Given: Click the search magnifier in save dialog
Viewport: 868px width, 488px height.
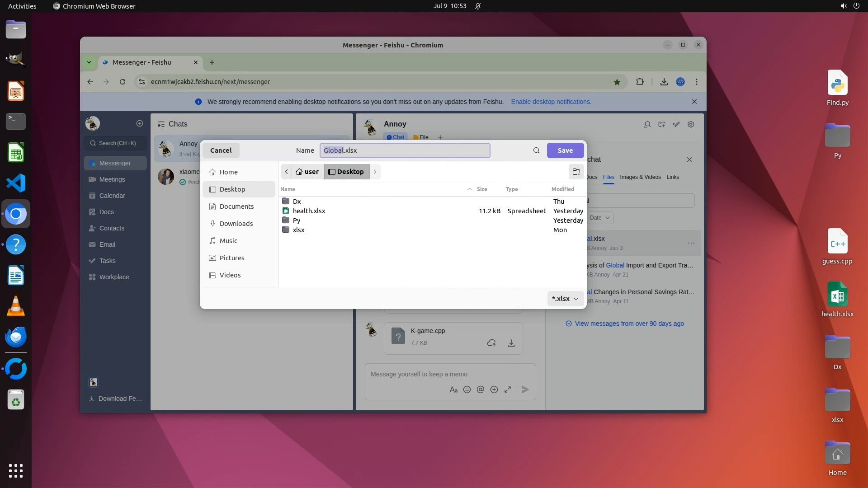Looking at the screenshot, I should (536, 150).
